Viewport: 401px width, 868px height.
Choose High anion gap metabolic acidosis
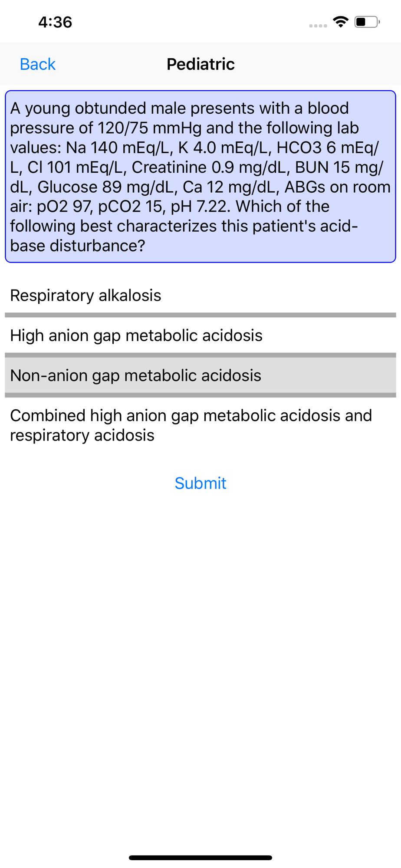tap(200, 335)
